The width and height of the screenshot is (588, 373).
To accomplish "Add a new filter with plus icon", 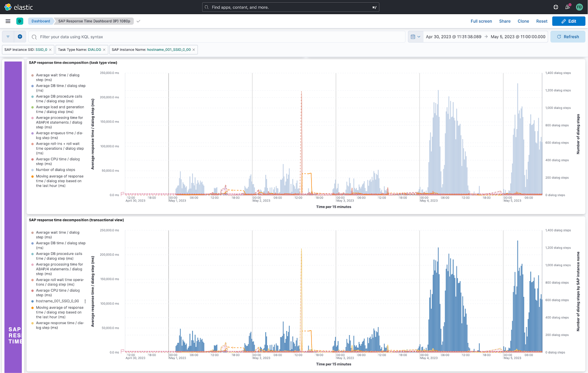I will pos(20,37).
